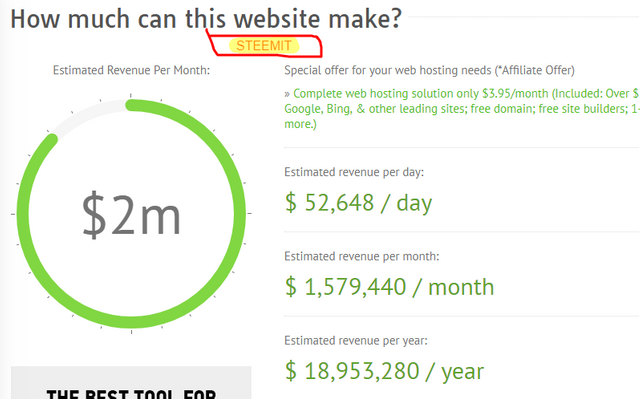Select the '$ 18,953,280 / year' value

coord(384,371)
